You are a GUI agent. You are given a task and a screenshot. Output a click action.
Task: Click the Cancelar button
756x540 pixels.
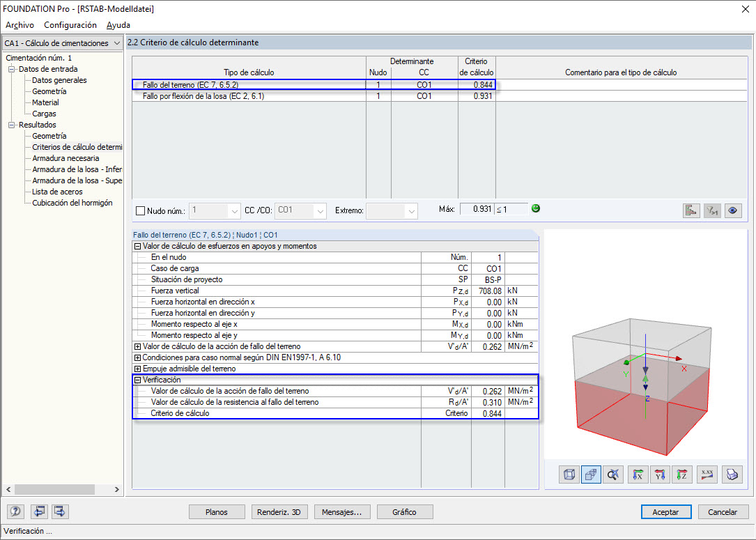click(x=723, y=511)
